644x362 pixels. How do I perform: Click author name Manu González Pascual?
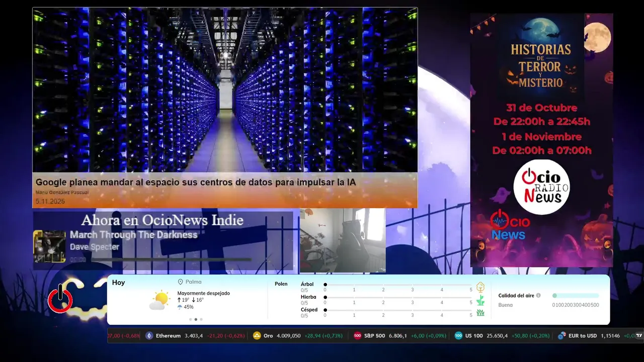coord(62,193)
